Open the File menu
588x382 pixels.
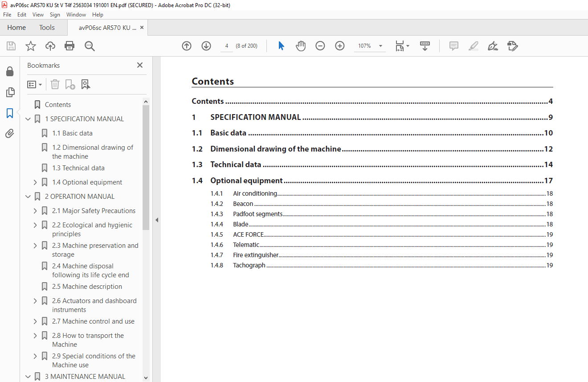7,15
